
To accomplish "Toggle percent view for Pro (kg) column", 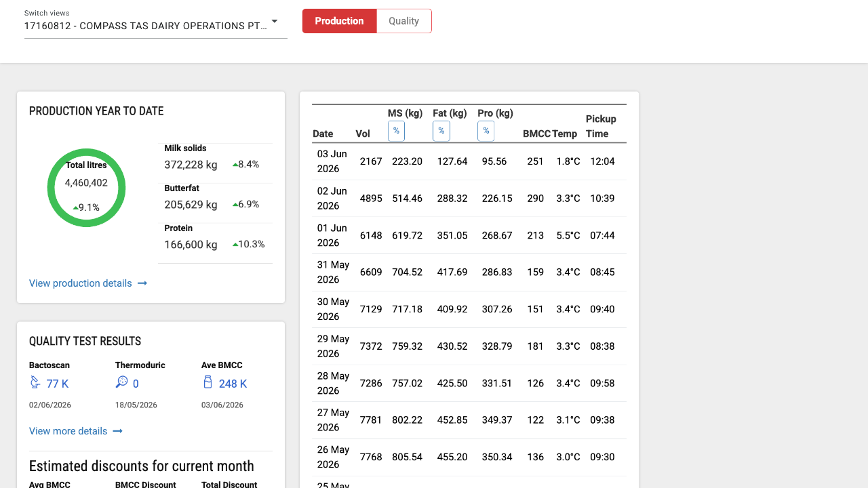I will tap(486, 131).
